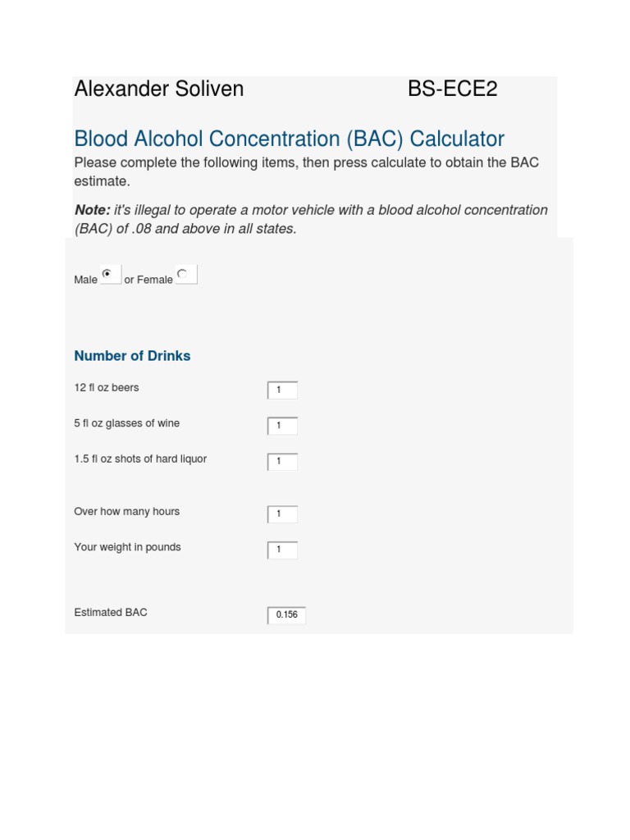Screen dimensions: 630x840
Task: Click the '5 fl oz glasses of wine' label
Action: (126, 423)
